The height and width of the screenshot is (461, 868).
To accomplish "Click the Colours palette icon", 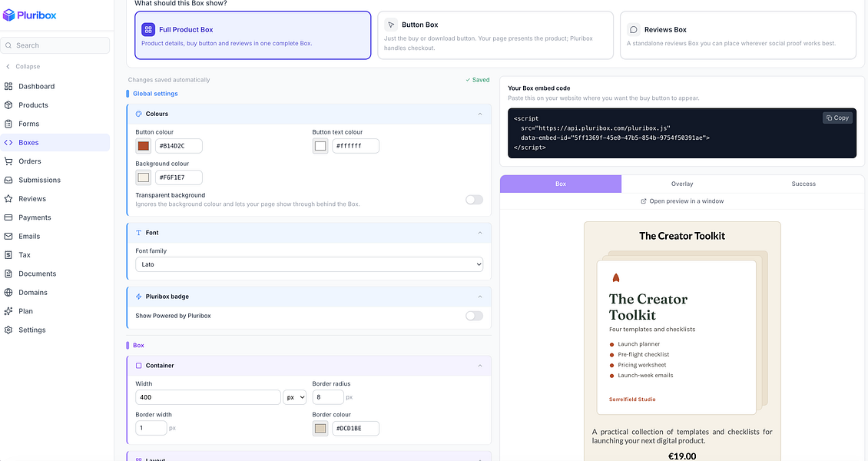I will point(138,114).
